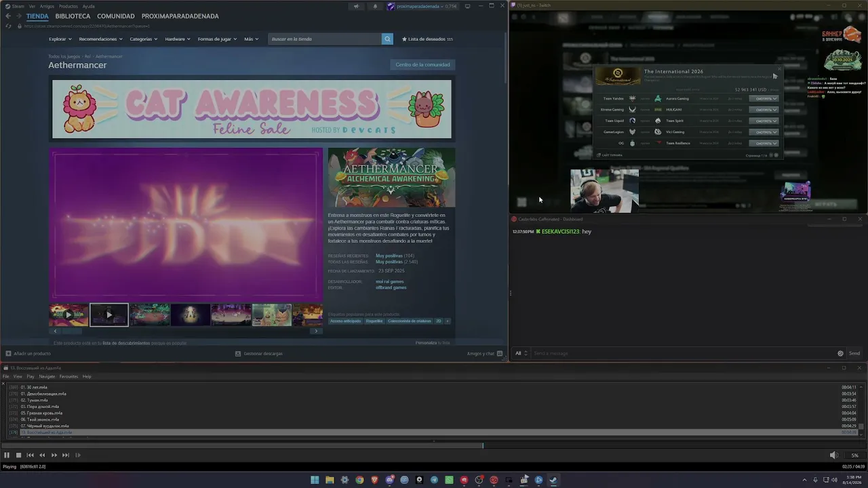Open Steam announcements megaphone icon
Viewport: 868px width, 488px height.
click(356, 6)
